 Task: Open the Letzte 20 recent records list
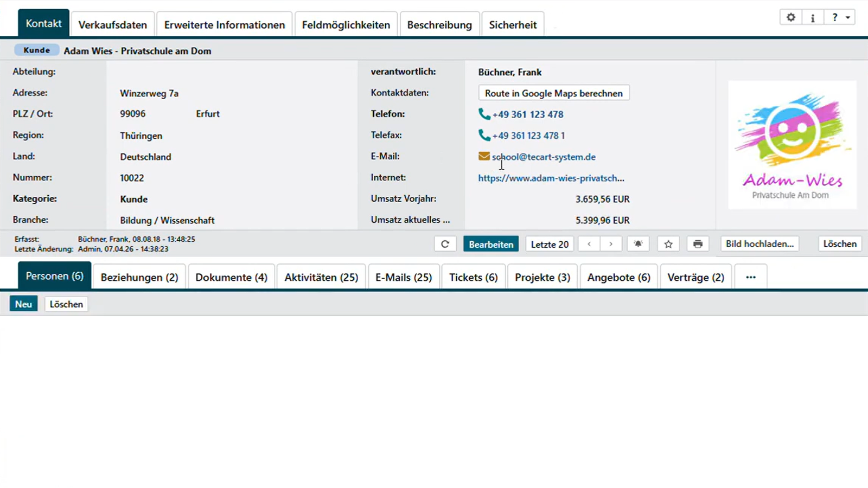point(550,244)
